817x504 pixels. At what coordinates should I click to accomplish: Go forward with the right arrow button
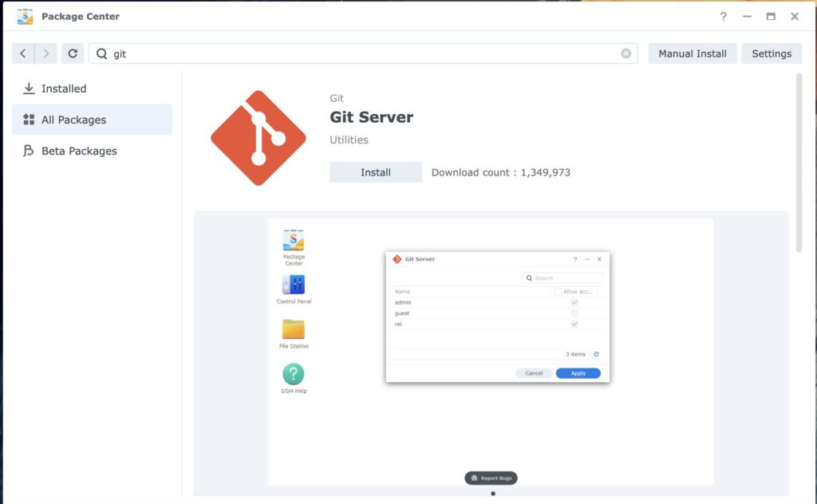[45, 53]
